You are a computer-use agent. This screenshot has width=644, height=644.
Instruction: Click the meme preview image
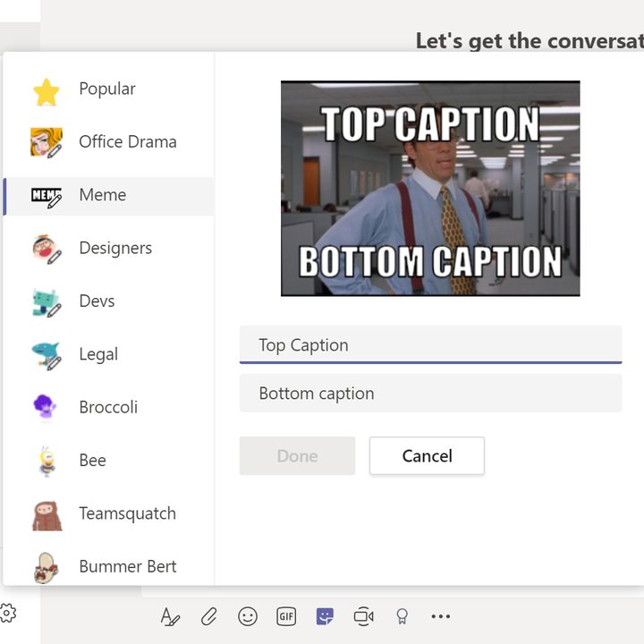tap(430, 188)
